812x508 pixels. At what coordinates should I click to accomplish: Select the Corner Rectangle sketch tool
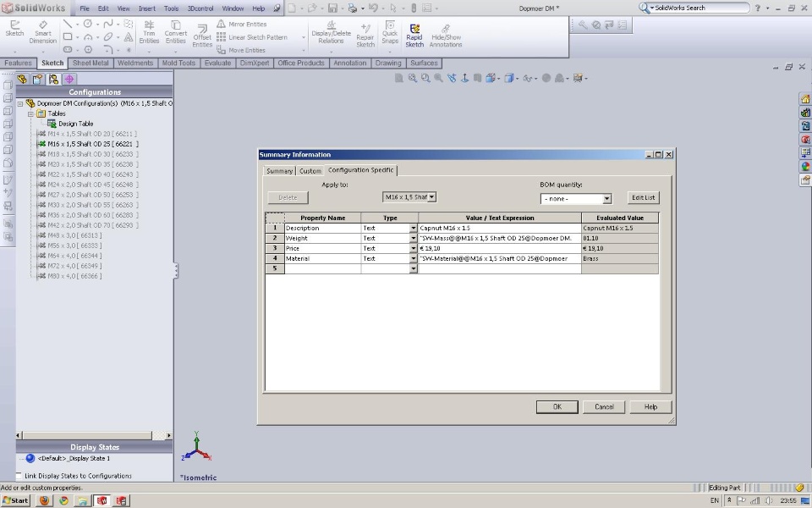(x=68, y=36)
